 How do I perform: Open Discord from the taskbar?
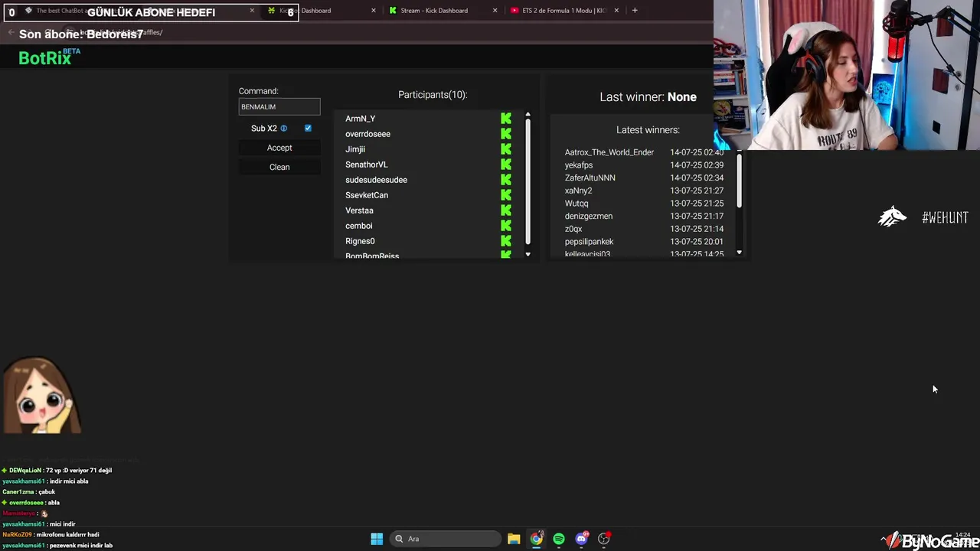[x=581, y=539]
